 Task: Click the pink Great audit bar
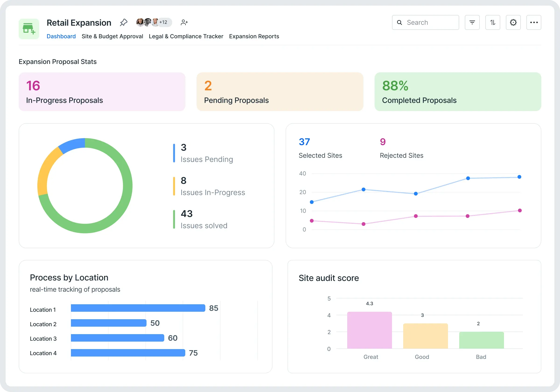(x=369, y=330)
